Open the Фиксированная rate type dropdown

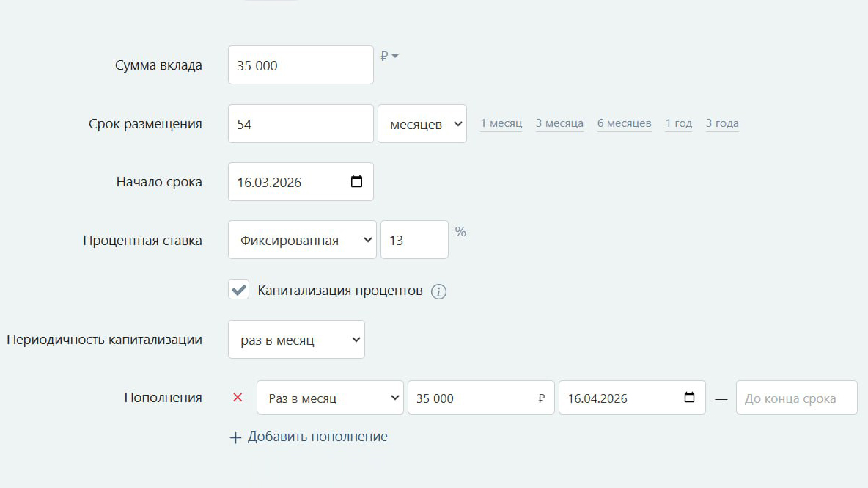point(302,240)
